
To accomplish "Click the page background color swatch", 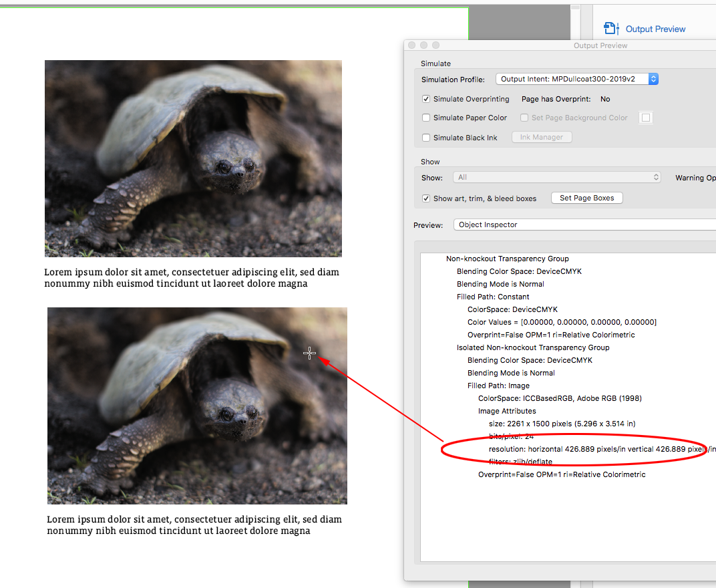I will tap(646, 118).
